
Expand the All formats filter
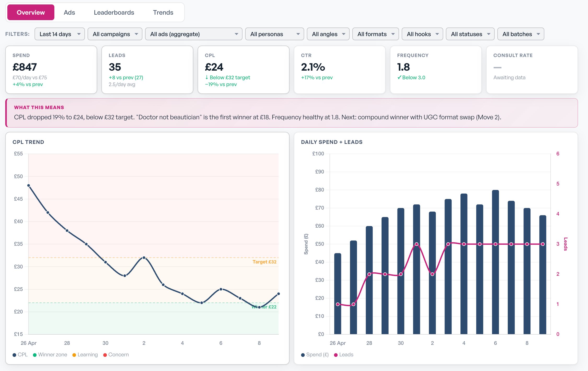pos(376,34)
